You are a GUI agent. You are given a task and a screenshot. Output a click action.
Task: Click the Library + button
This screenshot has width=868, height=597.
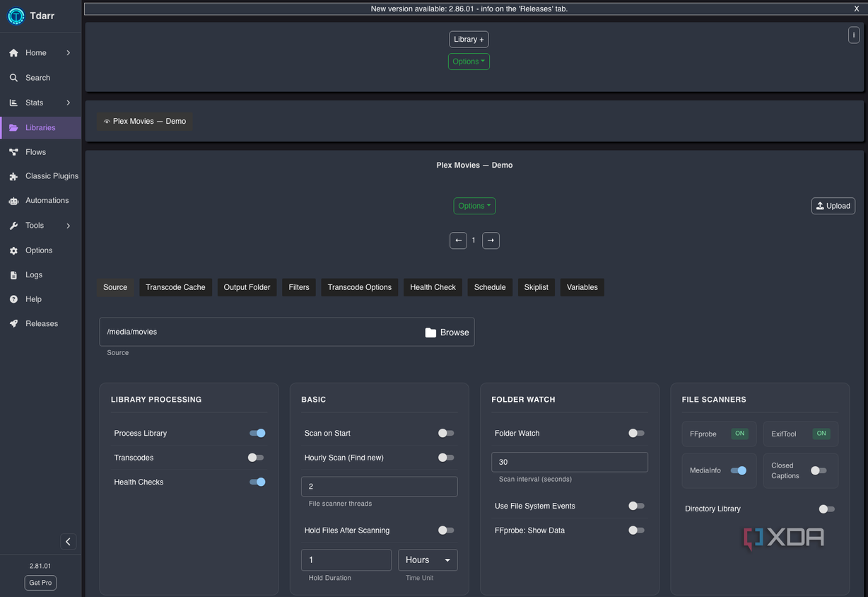(469, 40)
